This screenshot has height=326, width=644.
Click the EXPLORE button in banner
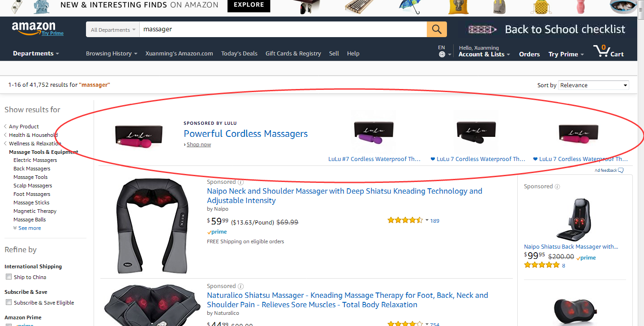(x=249, y=5)
